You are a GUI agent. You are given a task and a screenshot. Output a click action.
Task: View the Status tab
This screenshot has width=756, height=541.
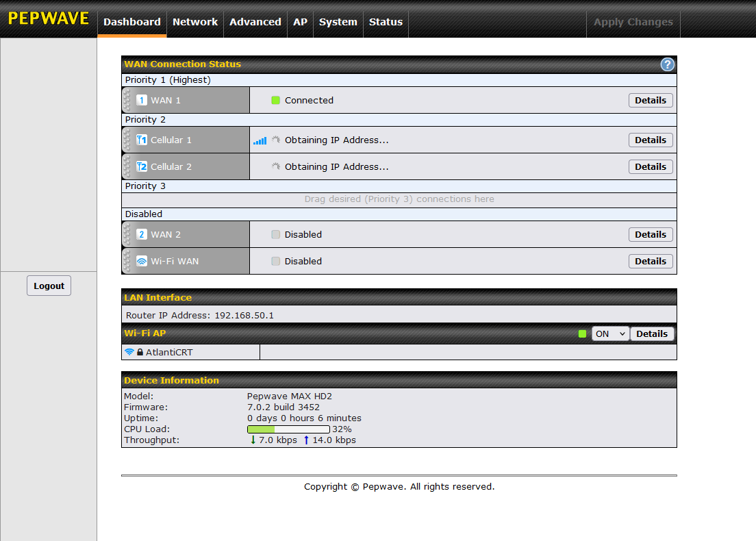(386, 22)
